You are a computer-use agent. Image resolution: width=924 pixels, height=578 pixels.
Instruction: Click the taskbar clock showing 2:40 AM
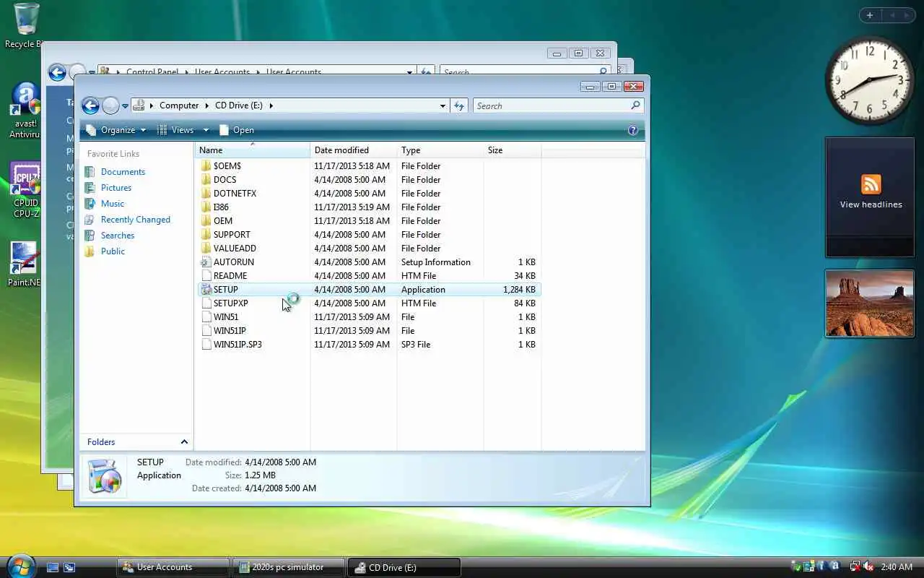[897, 567]
